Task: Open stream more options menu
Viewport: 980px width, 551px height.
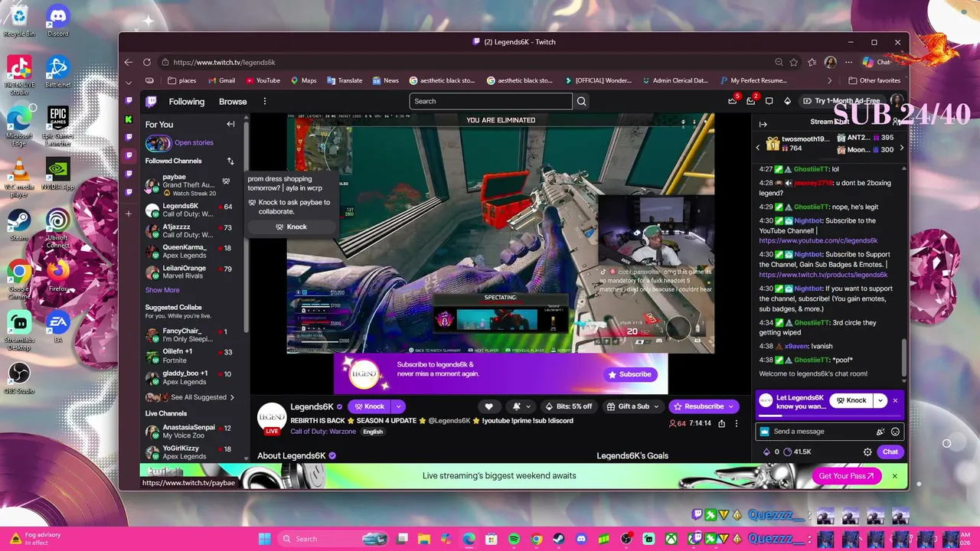Action: 737,423
